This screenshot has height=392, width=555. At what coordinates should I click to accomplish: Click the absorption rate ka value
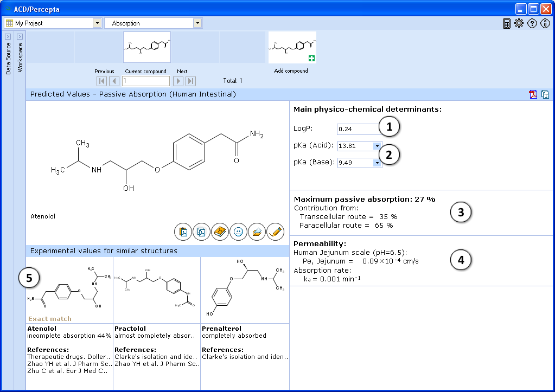(x=332, y=279)
